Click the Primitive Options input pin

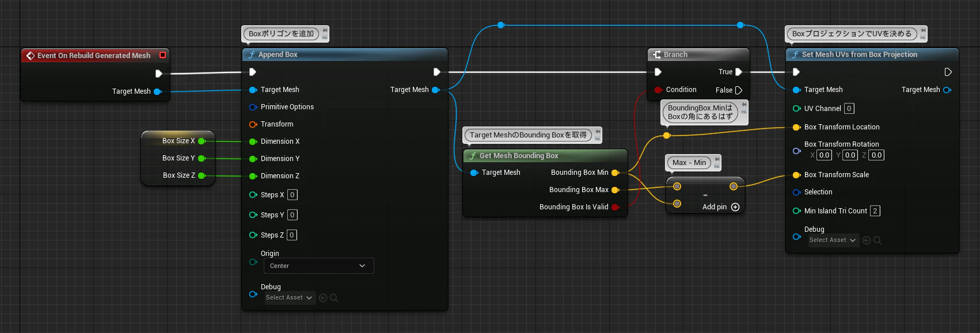click(x=253, y=107)
